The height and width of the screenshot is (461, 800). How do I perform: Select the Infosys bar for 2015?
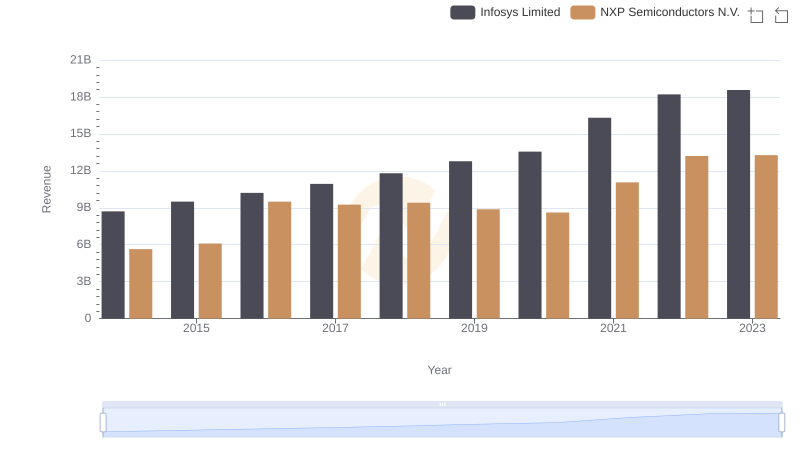(x=183, y=260)
